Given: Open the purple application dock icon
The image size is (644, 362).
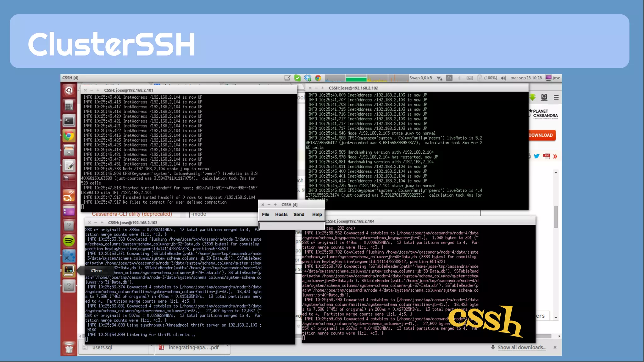Looking at the screenshot, I should click(x=69, y=211).
